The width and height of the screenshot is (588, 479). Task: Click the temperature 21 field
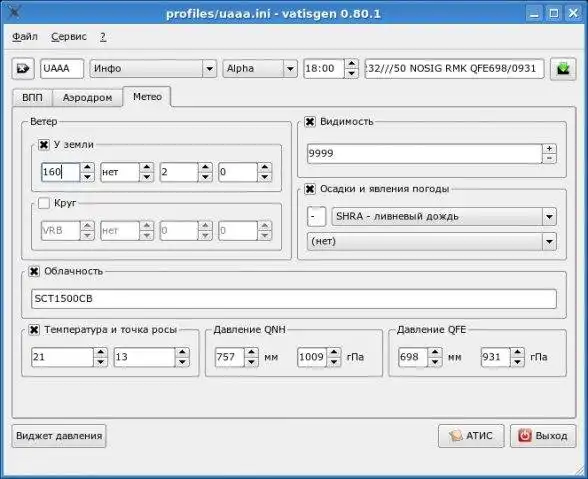coord(62,357)
